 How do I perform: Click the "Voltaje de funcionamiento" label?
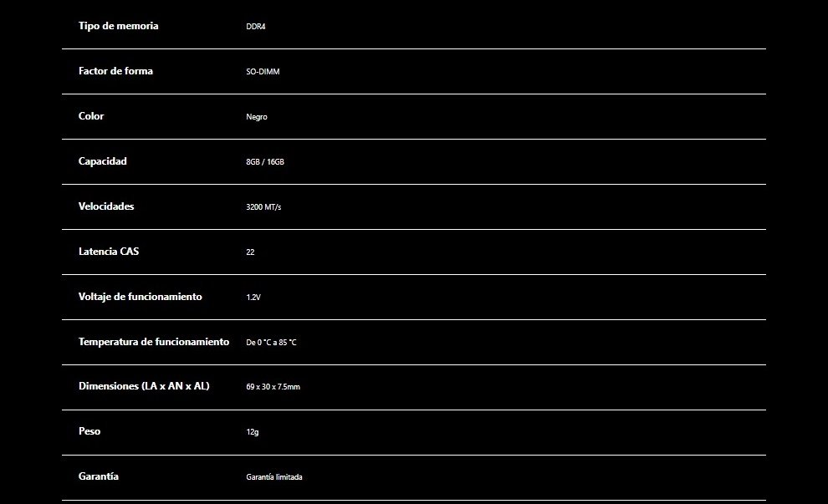pos(141,297)
